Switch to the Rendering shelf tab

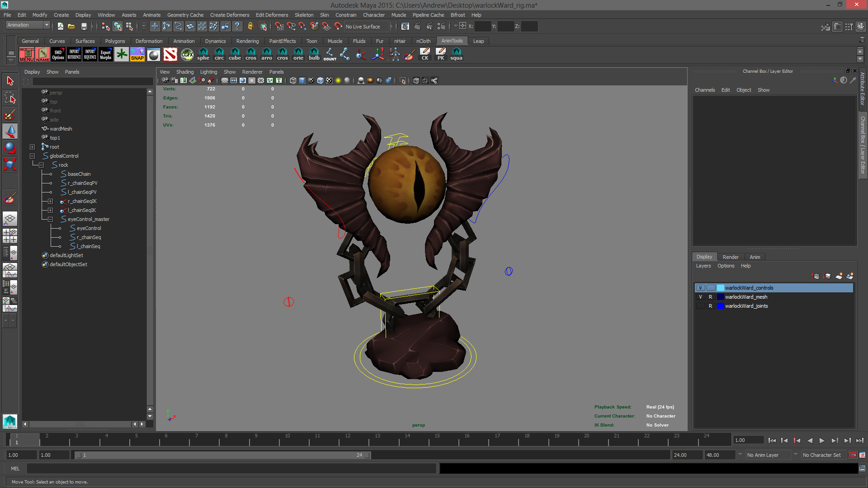[247, 41]
